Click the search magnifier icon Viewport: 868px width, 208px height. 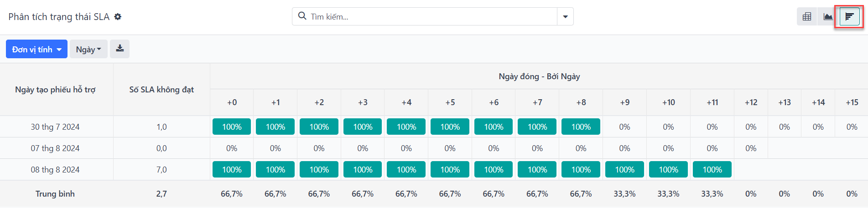(x=302, y=16)
